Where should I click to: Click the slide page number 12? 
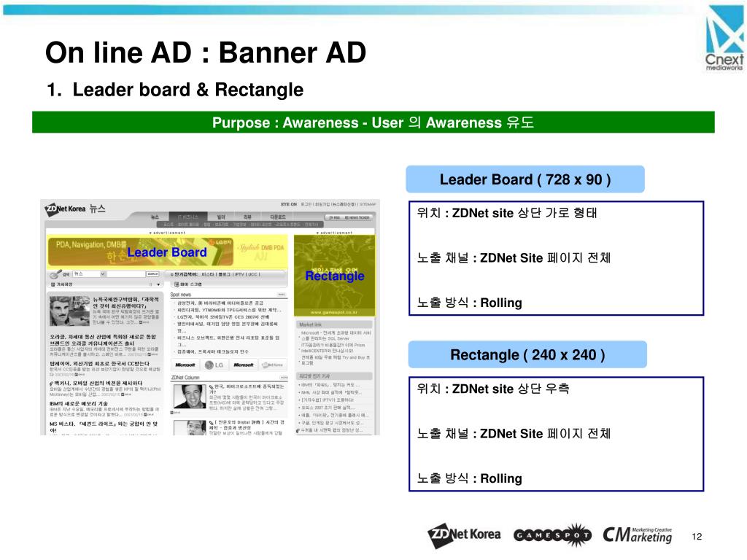pyautogui.click(x=697, y=537)
